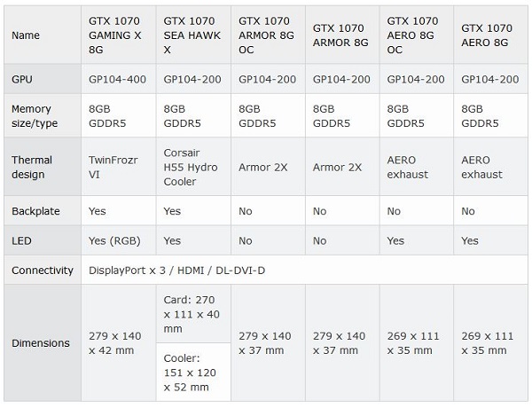Click the GTX 1070 AERO 8G OC header
The width and height of the screenshot is (532, 408).
coord(413,35)
